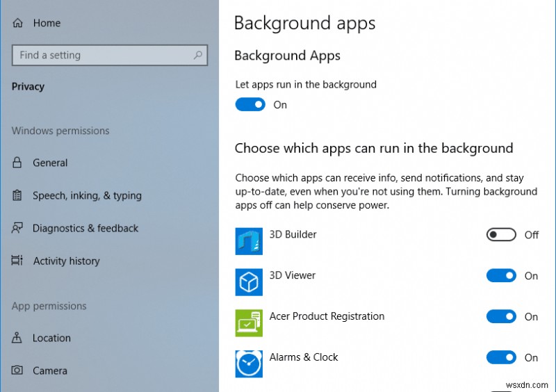The image size is (556, 392).
Task: Click the Windows permissions section label
Action: [60, 131]
